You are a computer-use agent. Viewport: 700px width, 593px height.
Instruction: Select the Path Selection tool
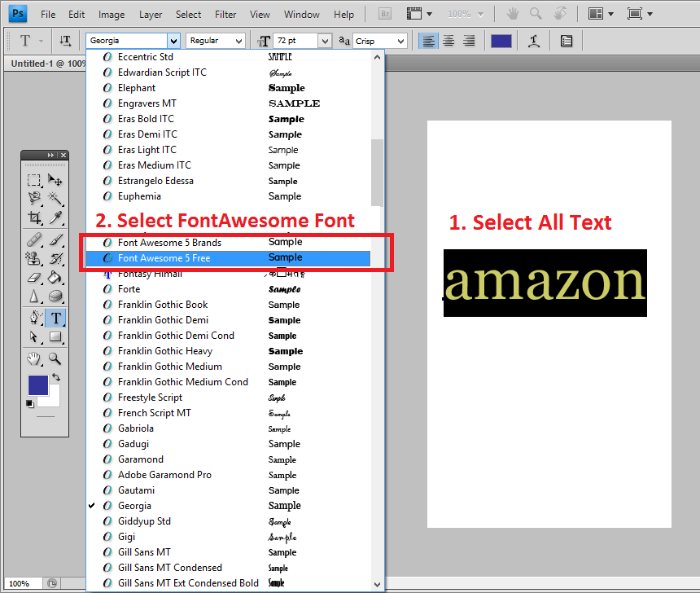point(34,336)
